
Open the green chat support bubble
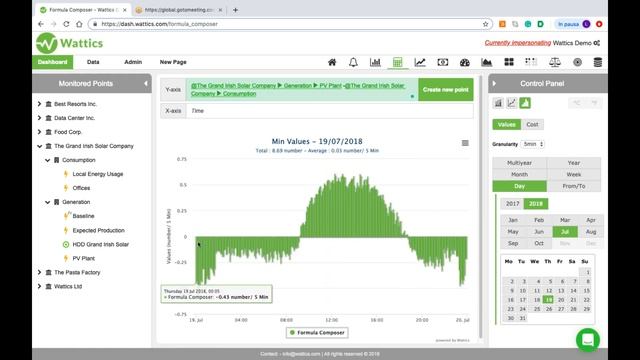588,340
